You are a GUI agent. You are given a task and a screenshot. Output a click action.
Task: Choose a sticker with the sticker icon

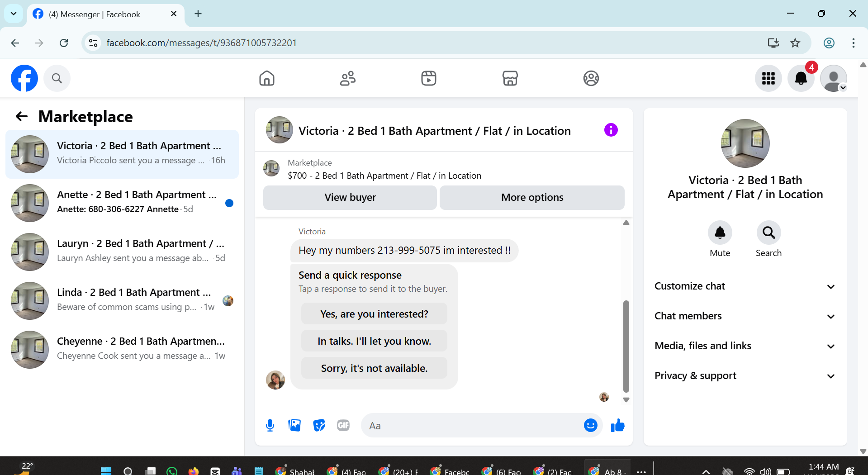point(319,425)
